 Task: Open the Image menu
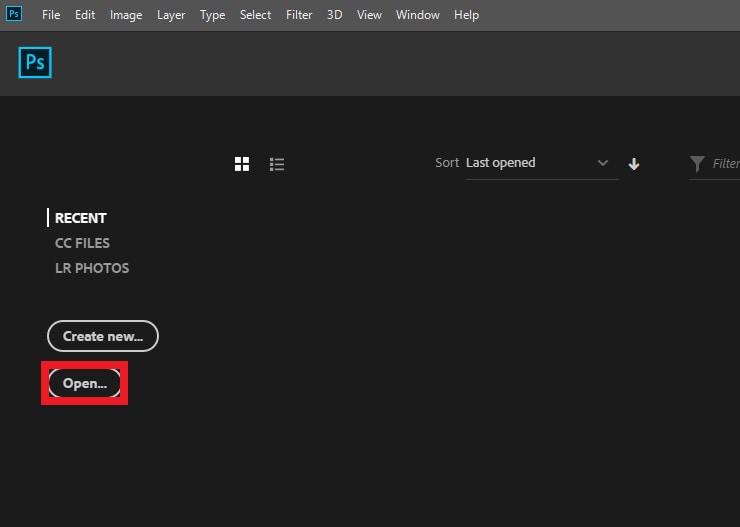[126, 15]
